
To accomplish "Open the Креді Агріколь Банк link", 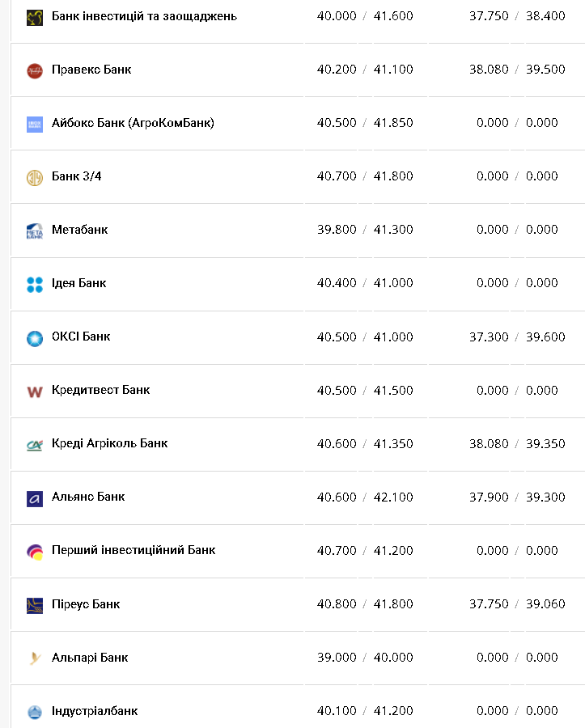I will pyautogui.click(x=109, y=443).
